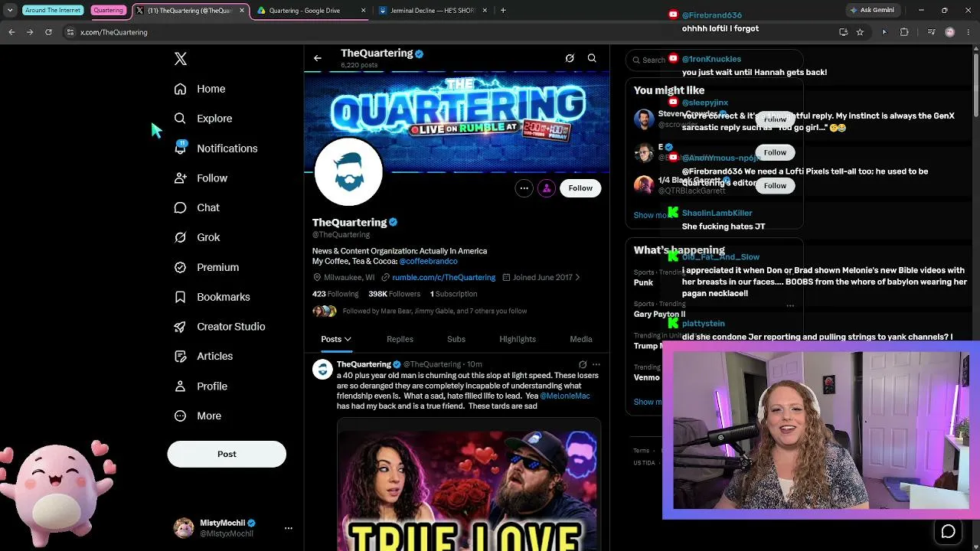This screenshot has height=551, width=980.
Task: Go back using the profile header arrow
Action: click(318, 58)
